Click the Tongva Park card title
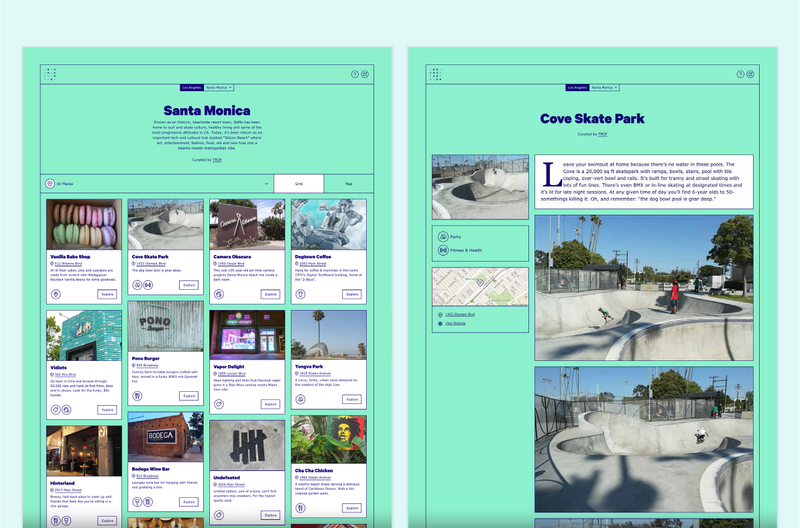Viewport: 800px width, 528px height. click(x=309, y=367)
